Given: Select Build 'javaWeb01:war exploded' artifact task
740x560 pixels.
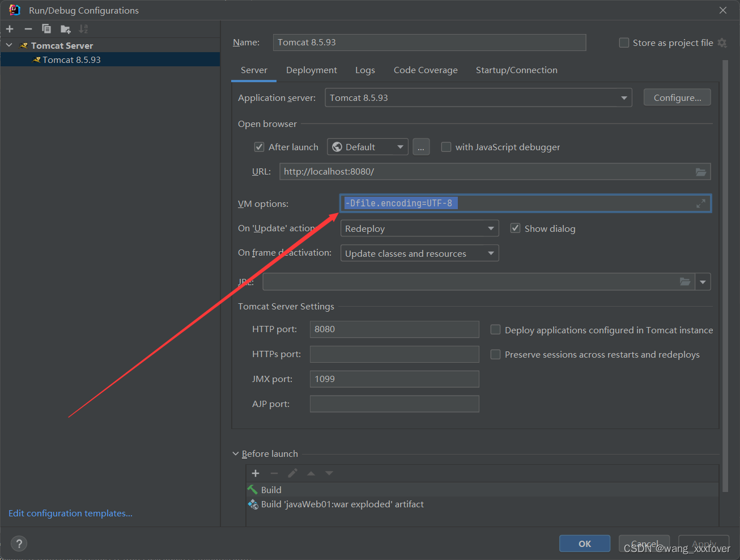Looking at the screenshot, I should click(x=482, y=504).
